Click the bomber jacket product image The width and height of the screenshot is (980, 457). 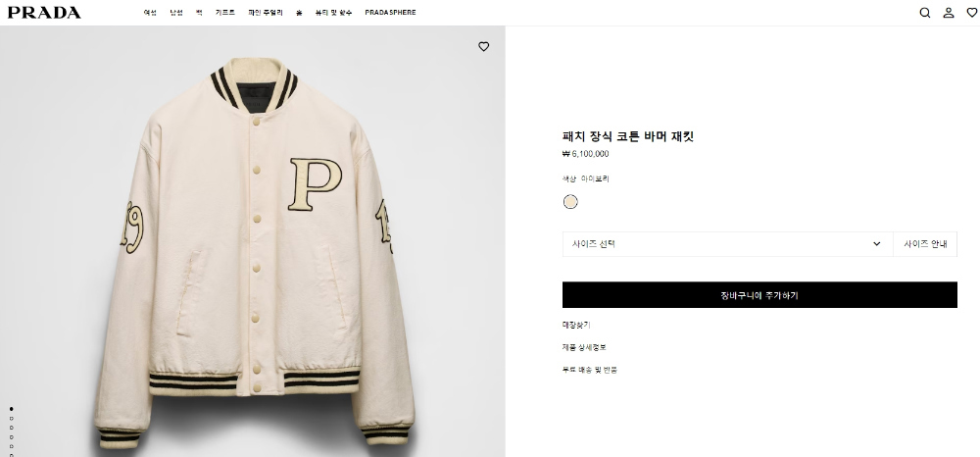pos(253,250)
